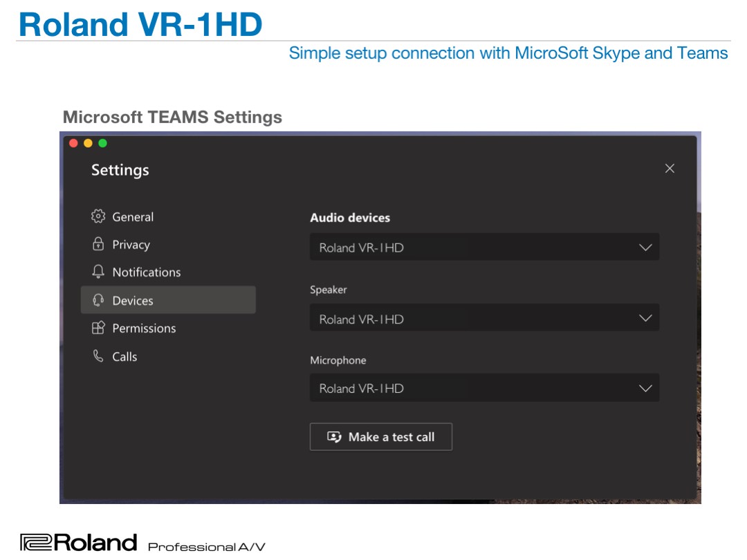This screenshot has width=747, height=560.
Task: Close the Settings dialog with the X
Action: click(669, 169)
